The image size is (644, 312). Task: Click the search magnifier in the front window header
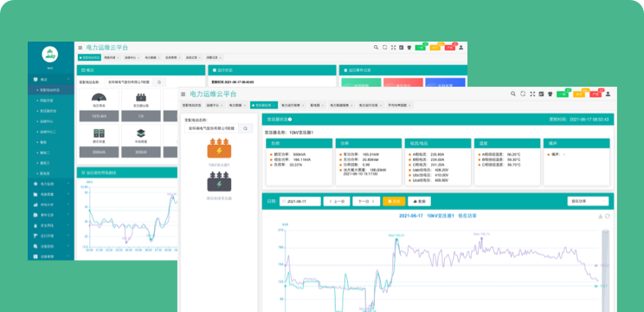pyautogui.click(x=513, y=94)
